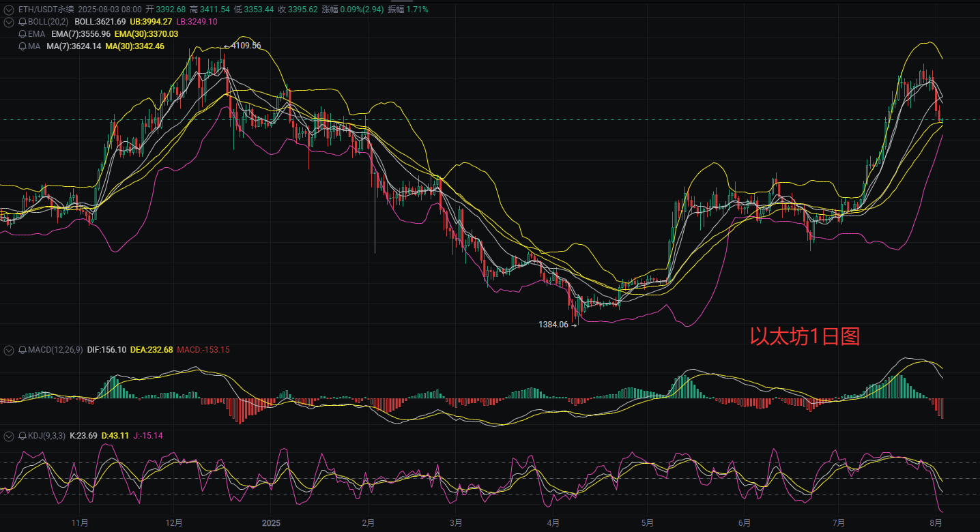
Task: Click the alert bell next to MACD(12,26,9)
Action: click(23, 350)
